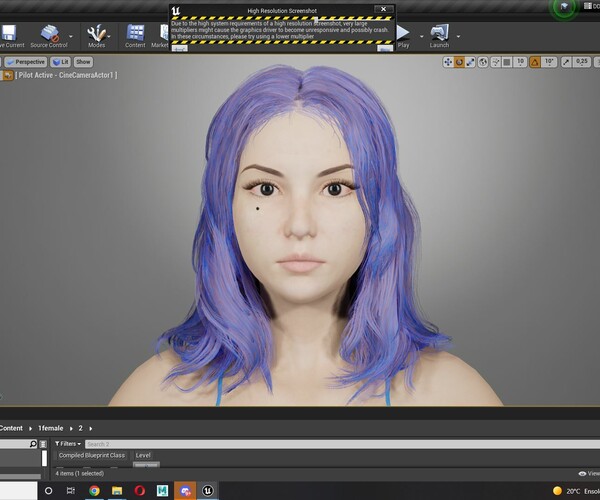Click the folder search magnifier icon
Screen dimensions: 600x500
tap(33, 444)
